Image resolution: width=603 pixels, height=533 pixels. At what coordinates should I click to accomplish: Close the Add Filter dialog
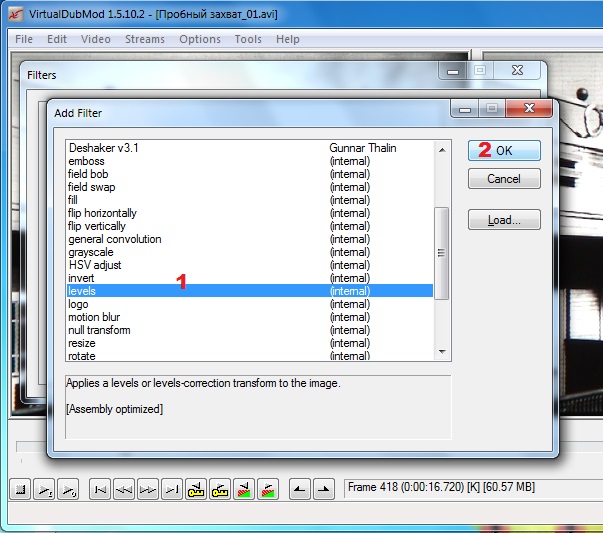click(x=530, y=108)
